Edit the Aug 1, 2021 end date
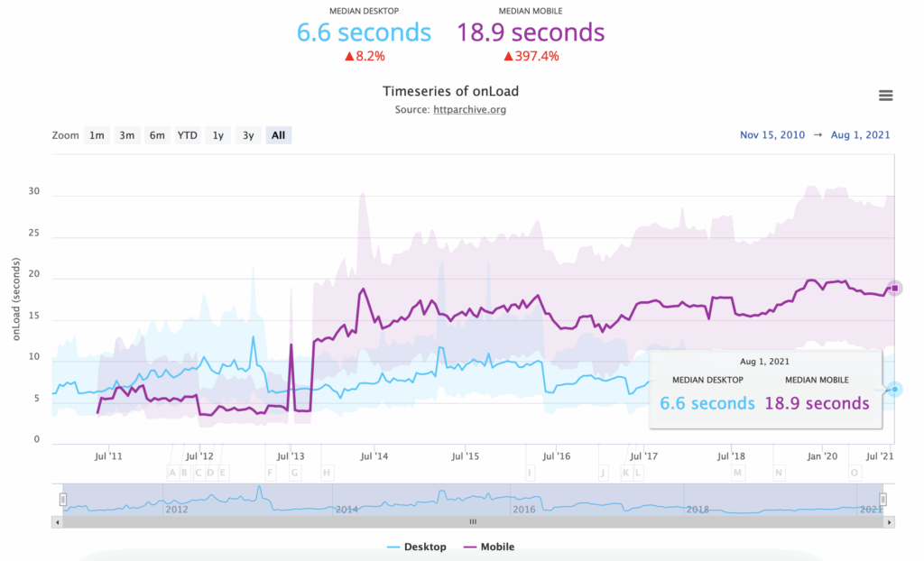Screen dimensions: 924x561 point(860,135)
